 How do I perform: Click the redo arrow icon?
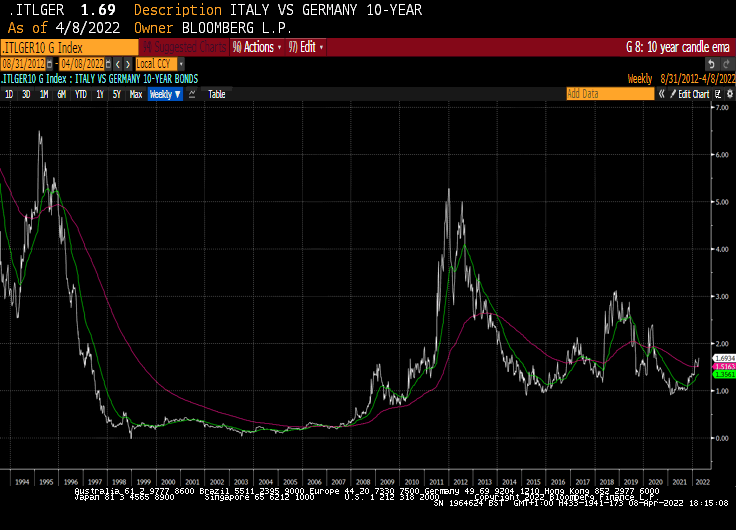(726, 64)
